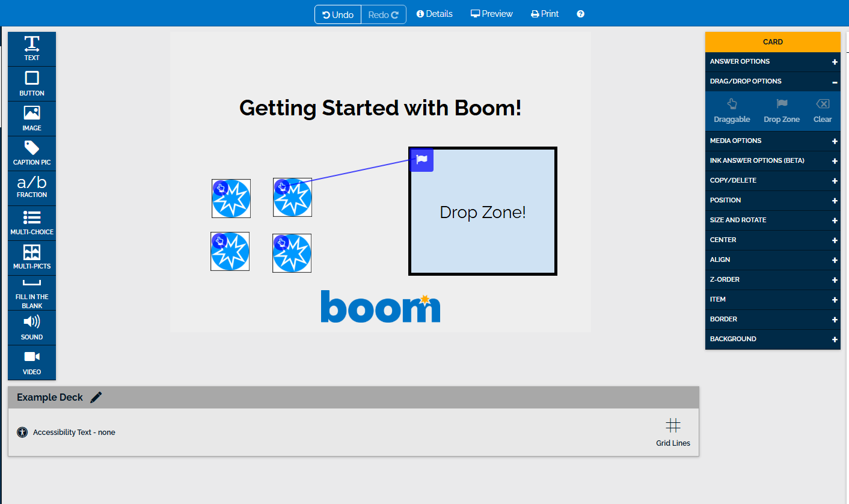Image resolution: width=849 pixels, height=504 pixels.
Task: Open card Details
Action: 435,14
